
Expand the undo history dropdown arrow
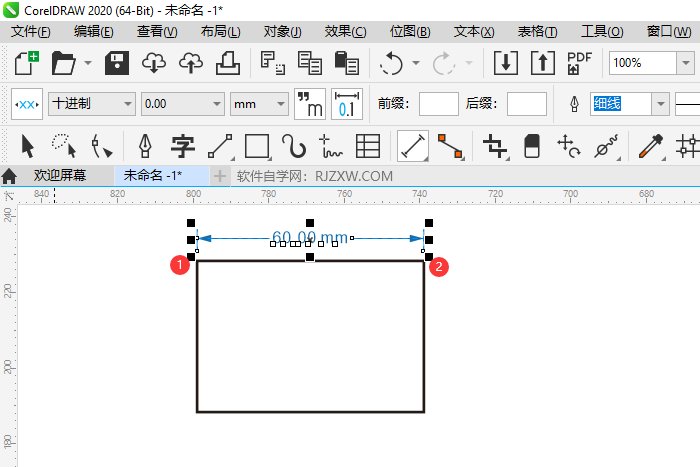coord(416,63)
